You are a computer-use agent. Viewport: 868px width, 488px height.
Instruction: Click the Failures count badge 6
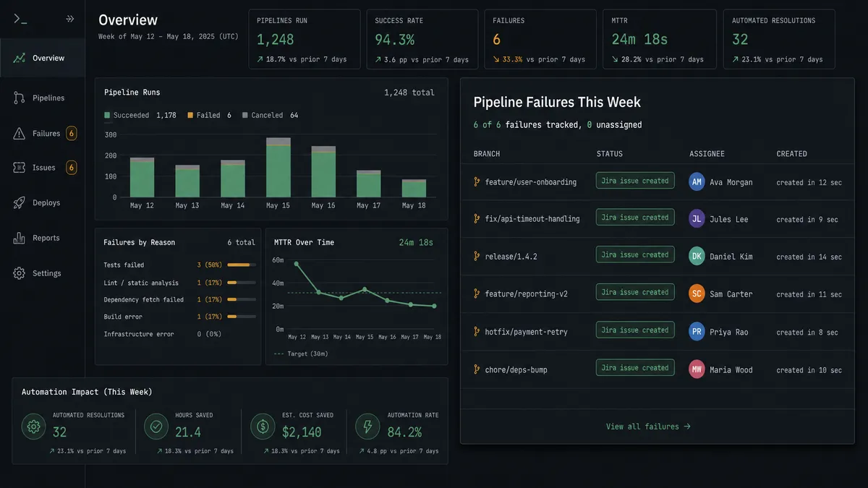point(72,133)
